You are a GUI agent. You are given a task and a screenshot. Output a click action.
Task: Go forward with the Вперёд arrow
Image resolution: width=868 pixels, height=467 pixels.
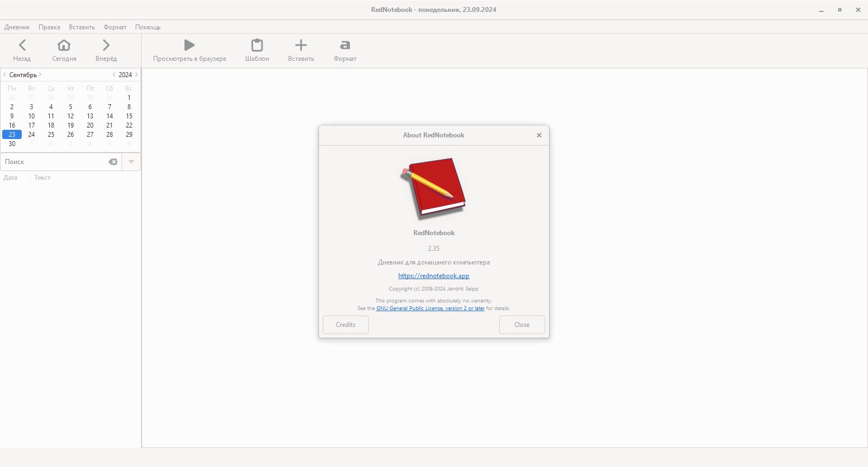coord(106,45)
